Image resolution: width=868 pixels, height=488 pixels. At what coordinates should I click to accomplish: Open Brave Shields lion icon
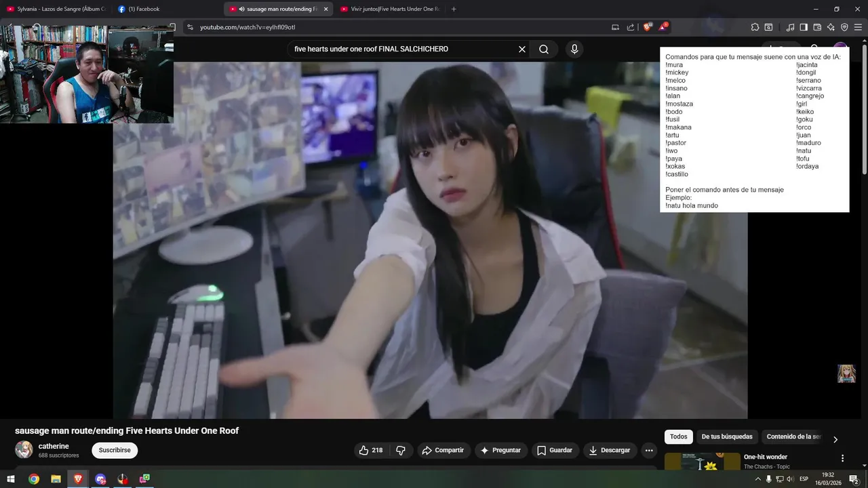pos(648,27)
